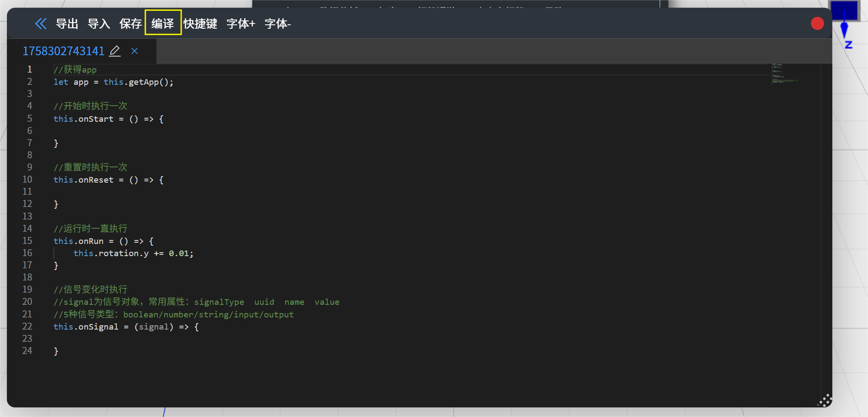Click line number 22 in gutter
Screen dimensions: 868x417
(x=27, y=327)
